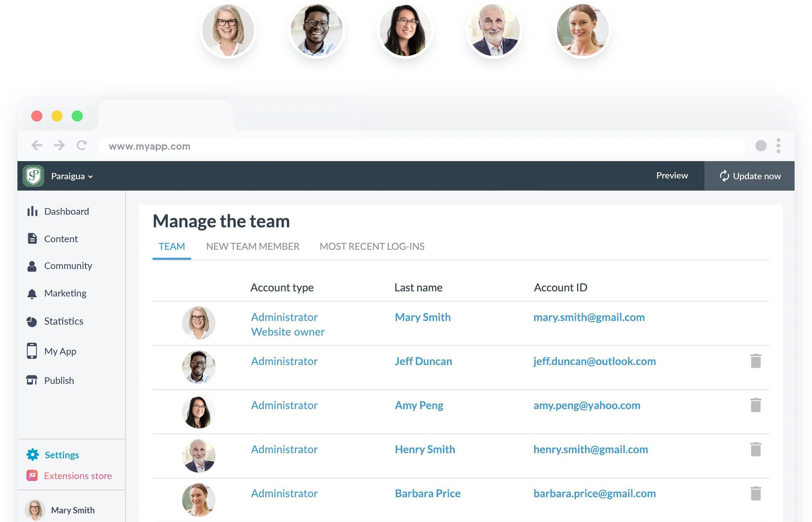Click the Preview button
Viewport: 812px width, 522px height.
(x=672, y=175)
